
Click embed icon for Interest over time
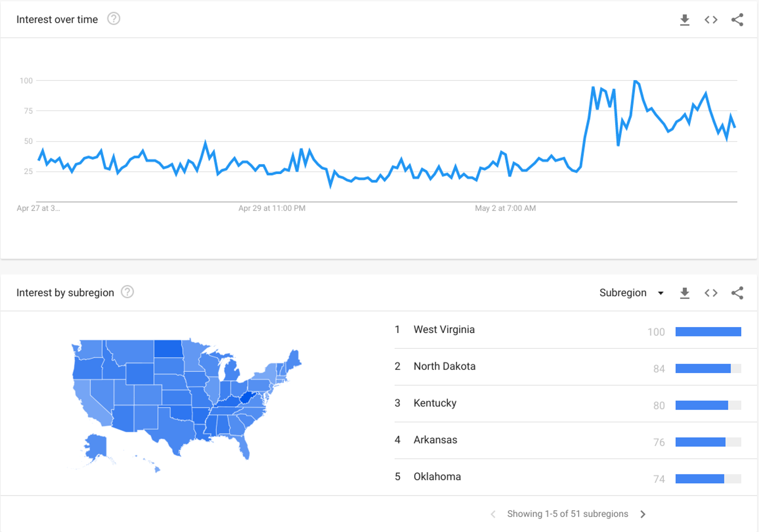(x=711, y=20)
